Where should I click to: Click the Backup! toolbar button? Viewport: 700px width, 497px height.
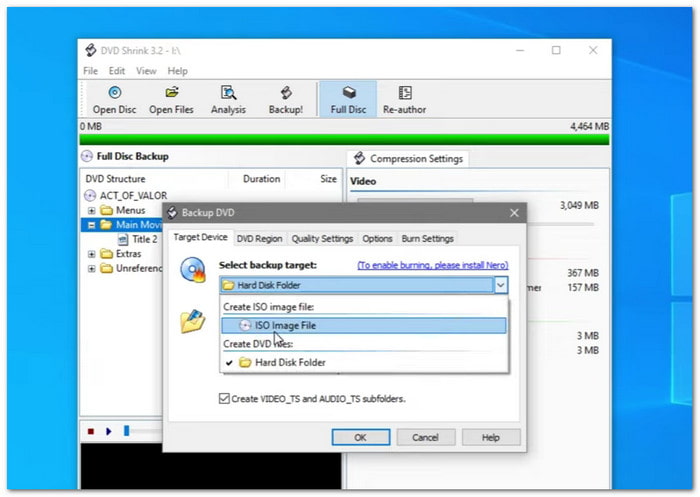[286, 100]
